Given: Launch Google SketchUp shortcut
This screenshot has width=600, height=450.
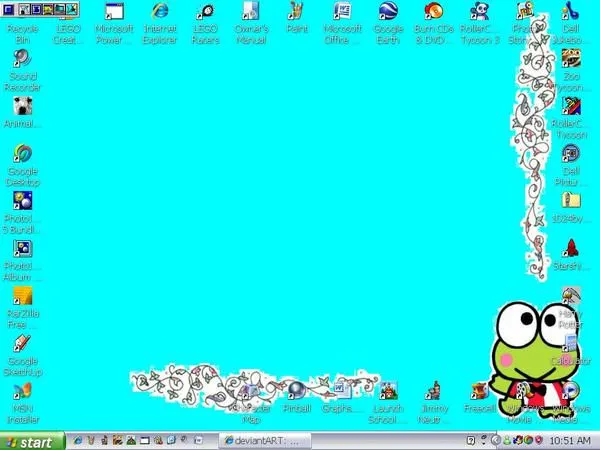Looking at the screenshot, I should point(23,344).
